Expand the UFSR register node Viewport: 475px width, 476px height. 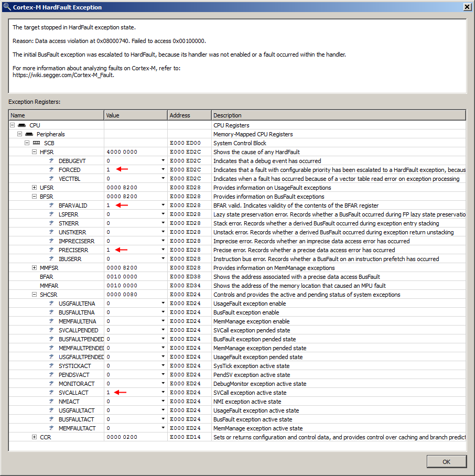coord(33,187)
